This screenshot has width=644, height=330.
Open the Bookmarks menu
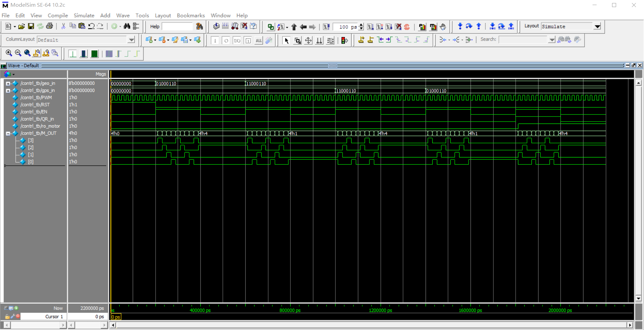191,15
